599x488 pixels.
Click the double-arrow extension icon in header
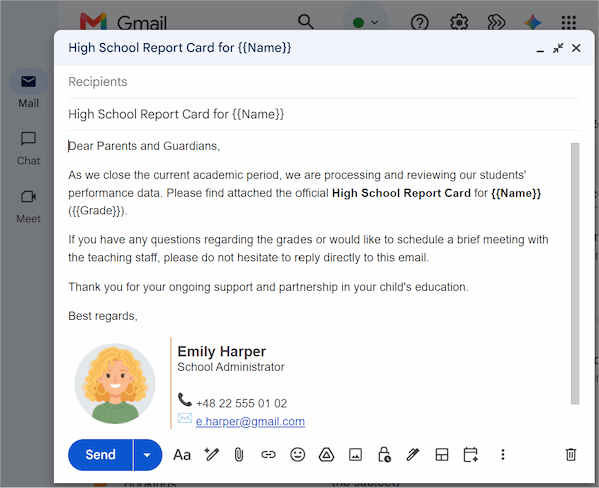pos(496,23)
